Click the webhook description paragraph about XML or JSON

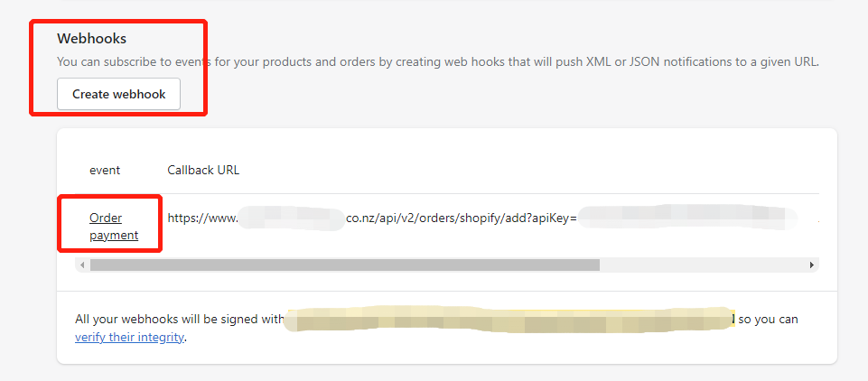click(438, 61)
